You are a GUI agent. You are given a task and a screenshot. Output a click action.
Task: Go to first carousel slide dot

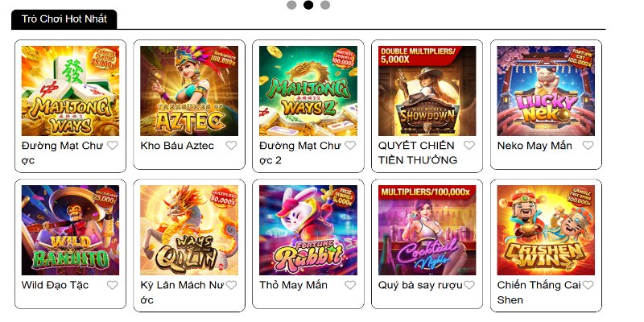[291, 5]
